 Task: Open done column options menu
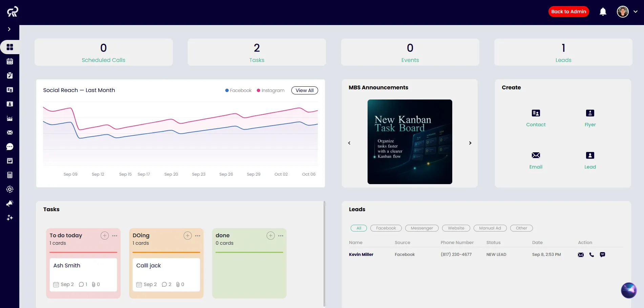coord(281,236)
